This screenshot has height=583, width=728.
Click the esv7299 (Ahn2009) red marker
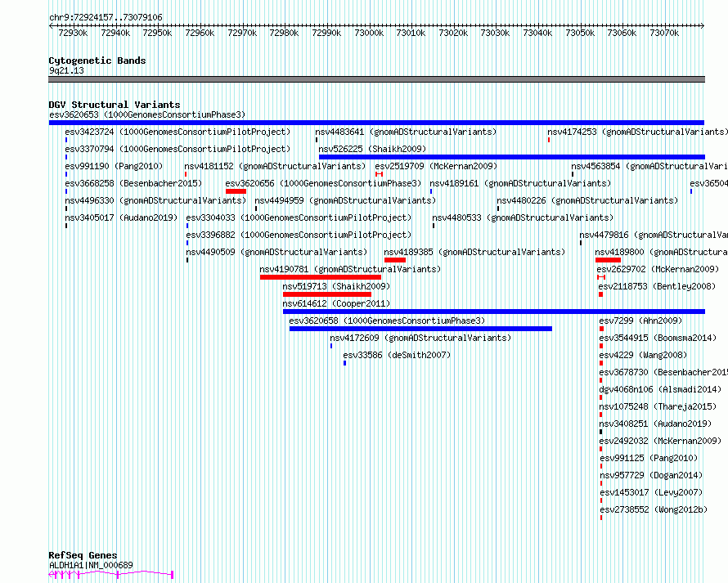coord(602,329)
